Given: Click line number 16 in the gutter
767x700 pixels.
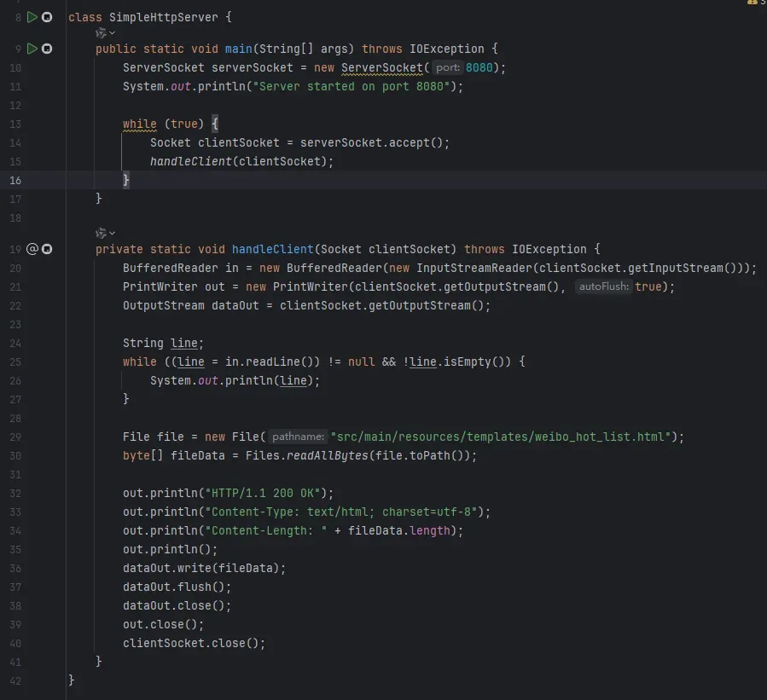Looking at the screenshot, I should point(15,181).
